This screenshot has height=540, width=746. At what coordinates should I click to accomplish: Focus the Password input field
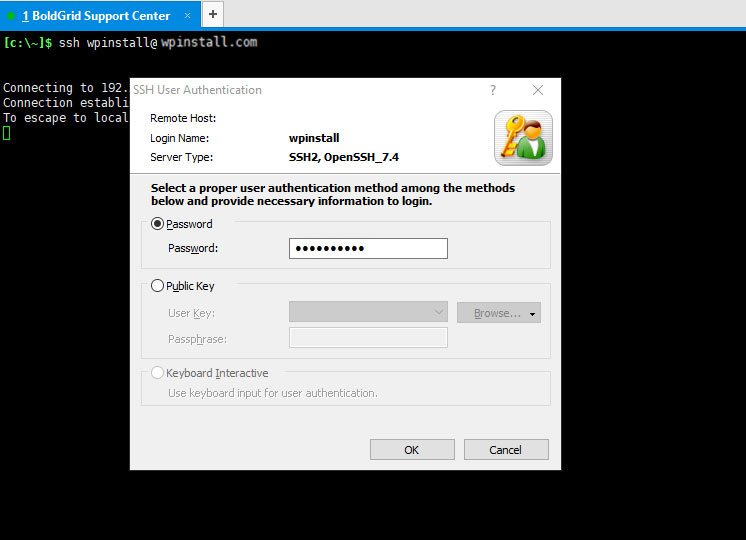[368, 248]
